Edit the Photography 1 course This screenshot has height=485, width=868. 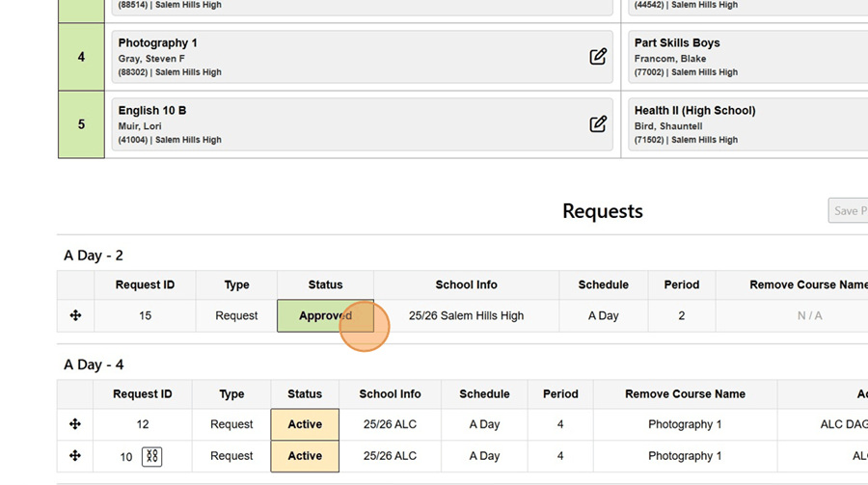tap(598, 57)
